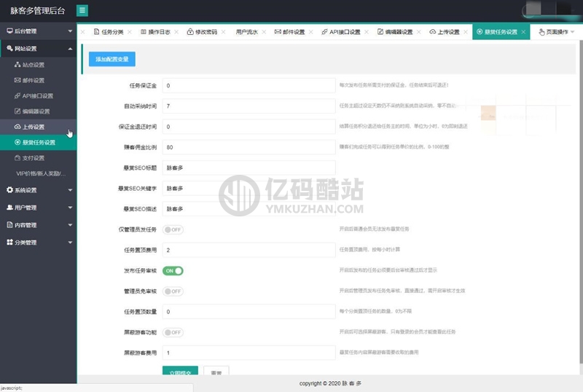Click the 修改密码 tab lock icon

point(190,31)
